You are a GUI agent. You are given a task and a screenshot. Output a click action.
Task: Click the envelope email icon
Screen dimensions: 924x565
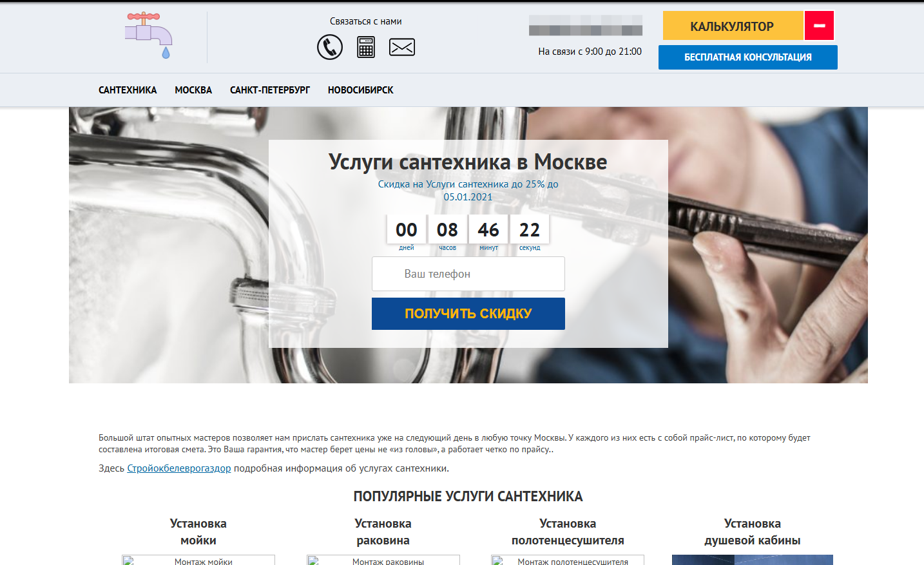coord(402,47)
